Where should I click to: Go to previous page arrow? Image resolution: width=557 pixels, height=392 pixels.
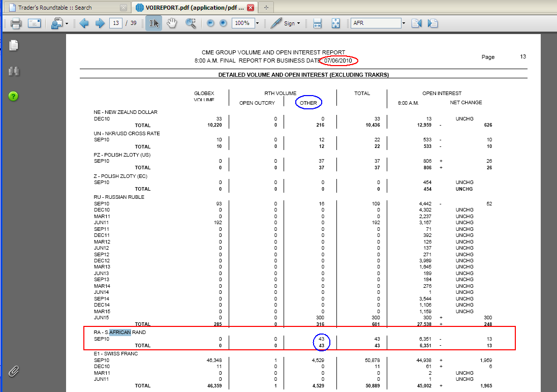click(x=84, y=23)
